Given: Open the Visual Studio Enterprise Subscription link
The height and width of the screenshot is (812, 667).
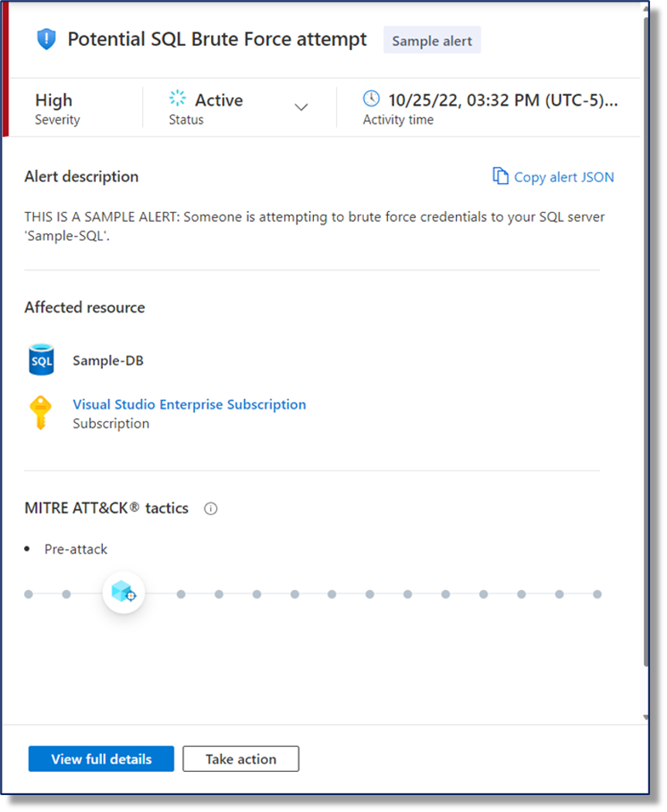Looking at the screenshot, I should pos(189,404).
